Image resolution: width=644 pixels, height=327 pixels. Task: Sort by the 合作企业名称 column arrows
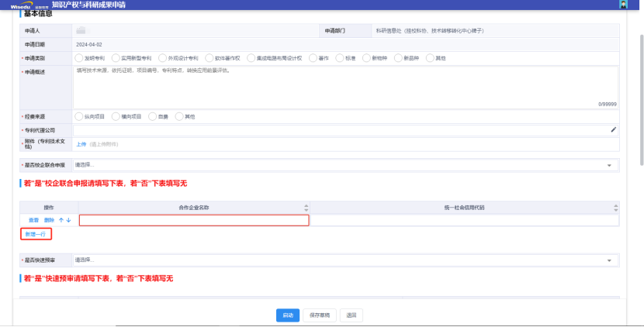click(306, 208)
